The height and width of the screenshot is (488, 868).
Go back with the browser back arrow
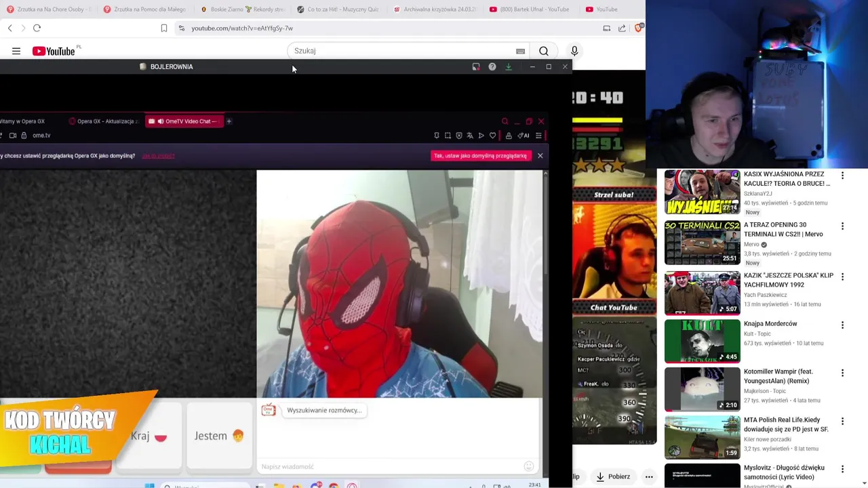point(9,28)
